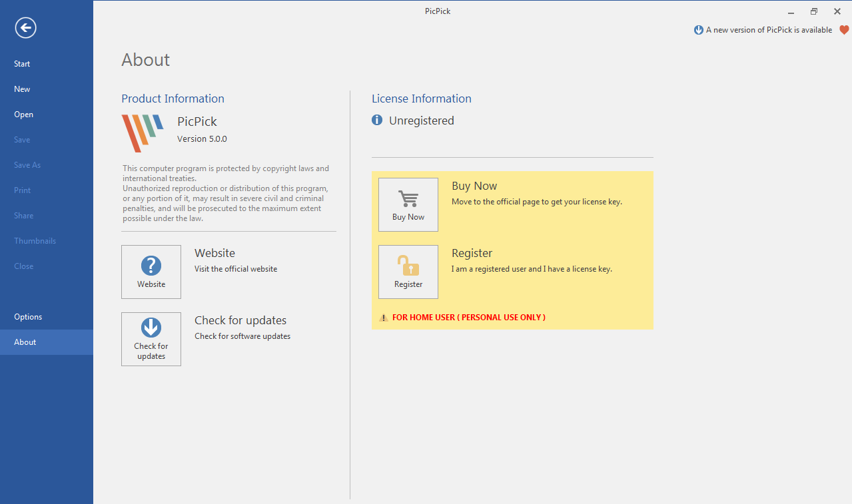Select Open in the sidebar
The image size is (852, 504).
tap(47, 115)
